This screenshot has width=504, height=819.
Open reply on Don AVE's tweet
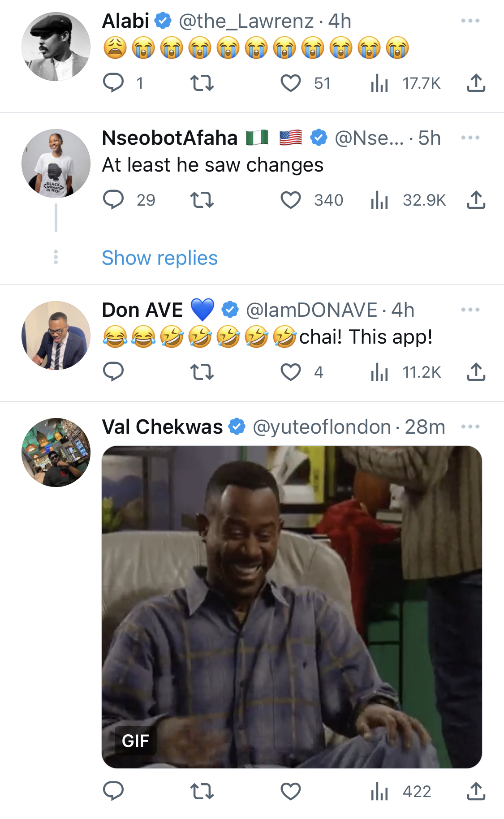pos(113,372)
